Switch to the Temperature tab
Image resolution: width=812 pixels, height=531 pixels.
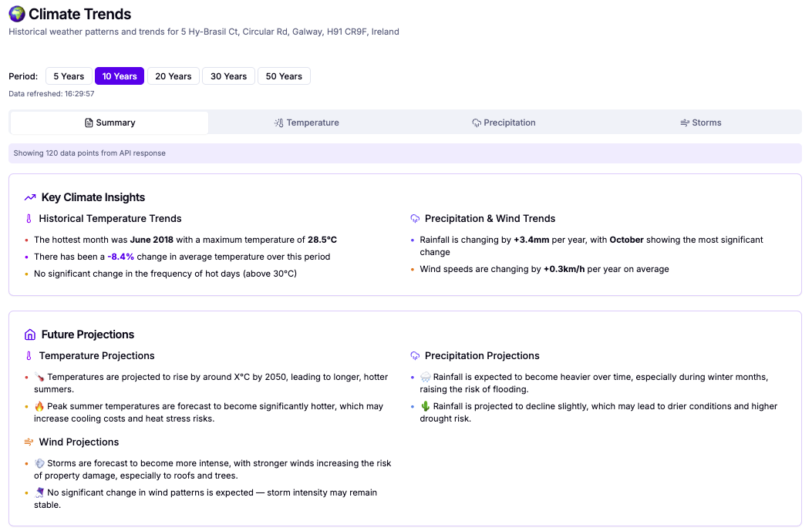306,123
